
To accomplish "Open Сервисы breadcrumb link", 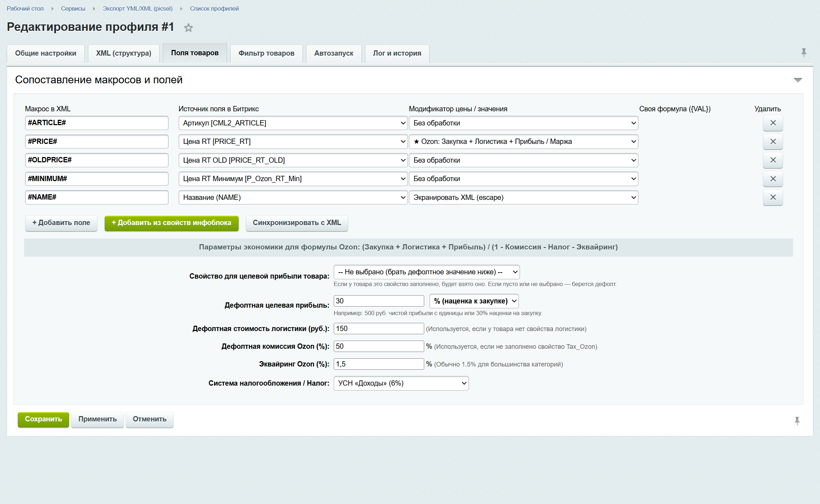I will tap(73, 9).
